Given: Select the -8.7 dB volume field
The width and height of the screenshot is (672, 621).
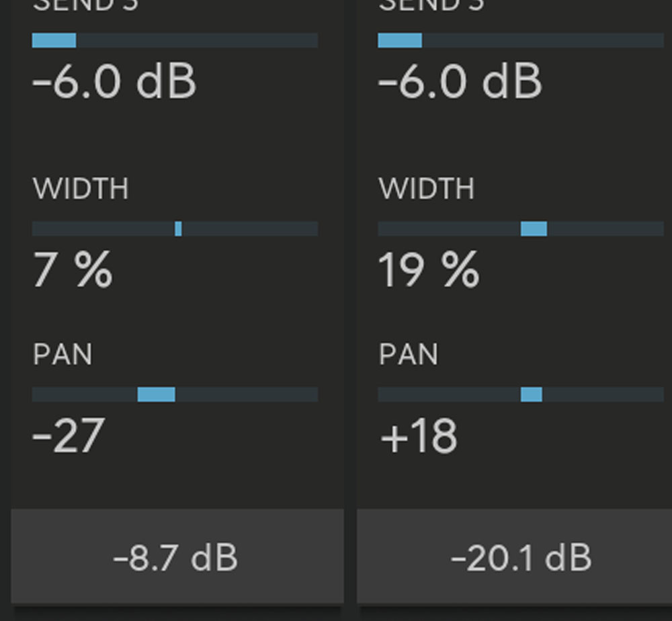Looking at the screenshot, I should [177, 557].
